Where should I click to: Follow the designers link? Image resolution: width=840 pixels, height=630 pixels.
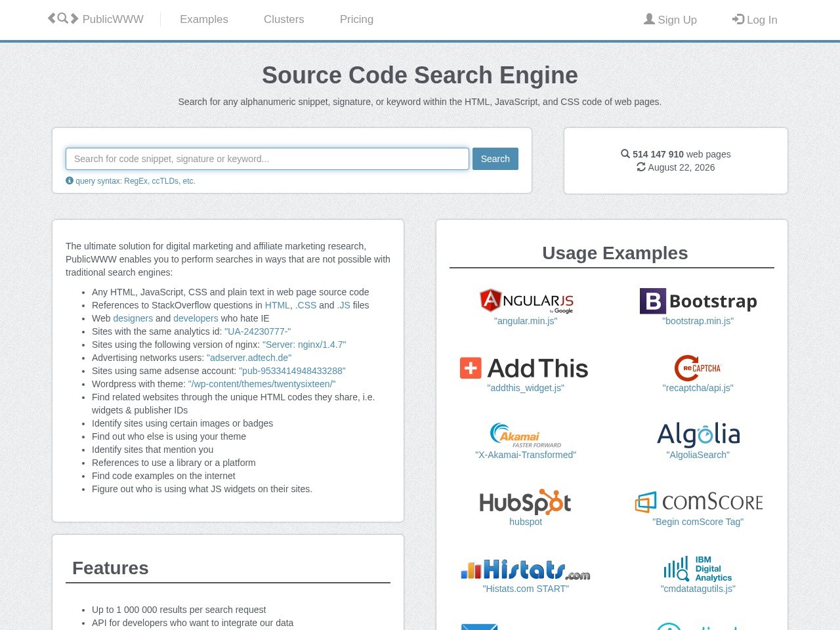click(x=133, y=318)
